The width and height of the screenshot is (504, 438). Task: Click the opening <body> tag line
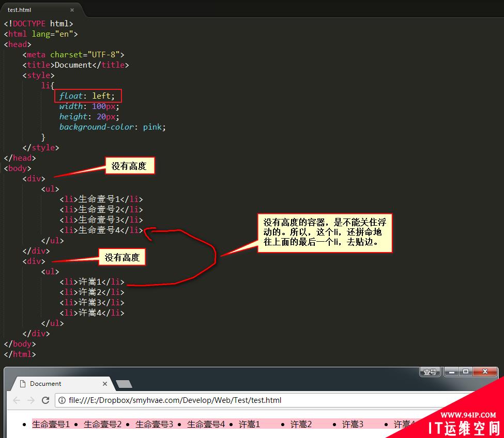click(x=18, y=168)
